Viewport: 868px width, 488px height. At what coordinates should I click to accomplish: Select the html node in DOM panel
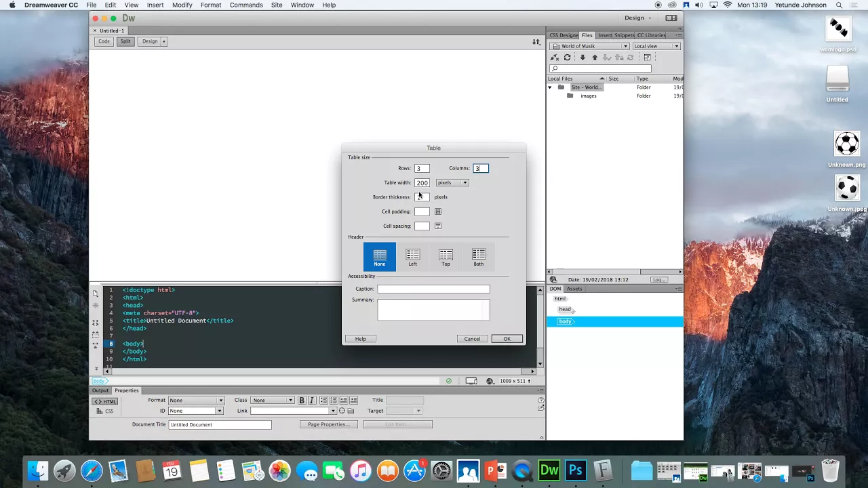point(560,299)
